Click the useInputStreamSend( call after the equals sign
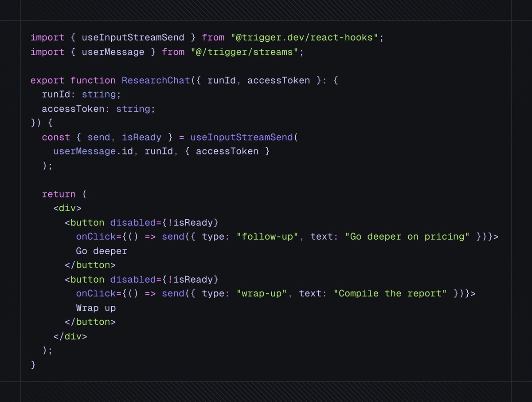Screen dimensions: 532x402 244,137
